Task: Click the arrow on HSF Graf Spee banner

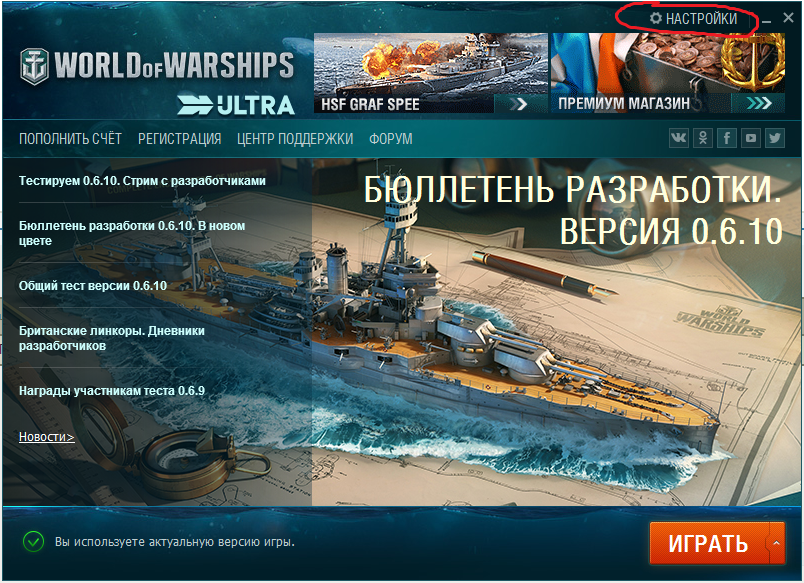Action: click(518, 104)
